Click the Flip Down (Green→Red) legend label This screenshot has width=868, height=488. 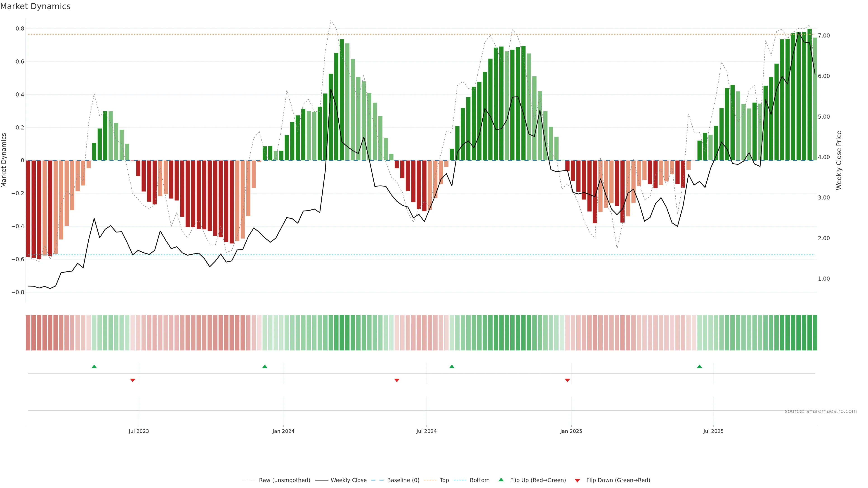tap(618, 480)
